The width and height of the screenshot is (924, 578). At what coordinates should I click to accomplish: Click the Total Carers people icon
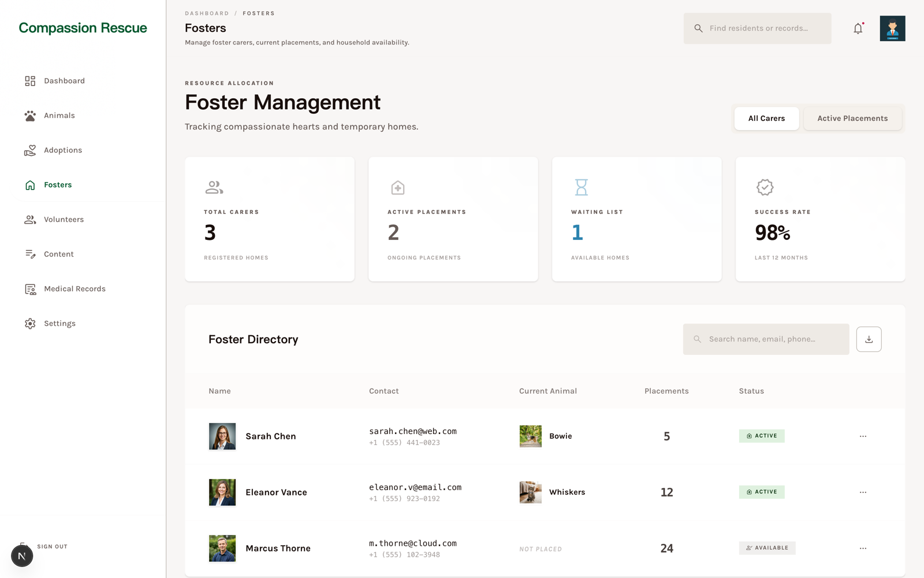coord(214,187)
